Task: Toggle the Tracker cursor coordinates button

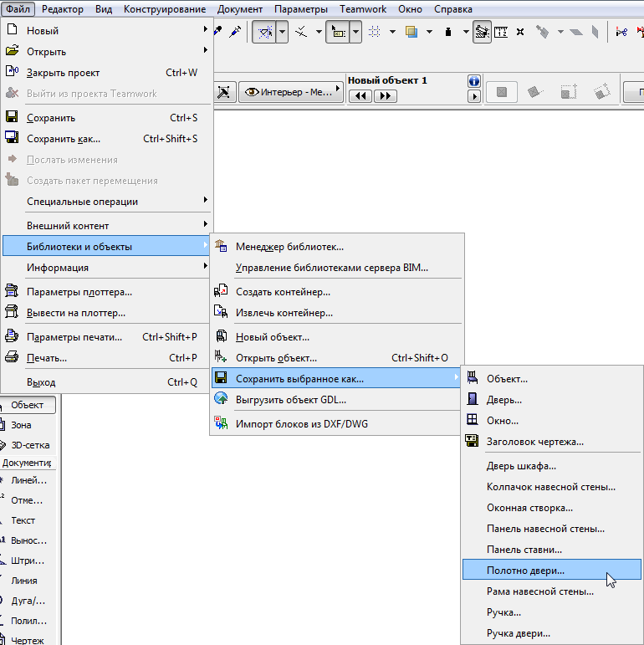Action: point(338,32)
